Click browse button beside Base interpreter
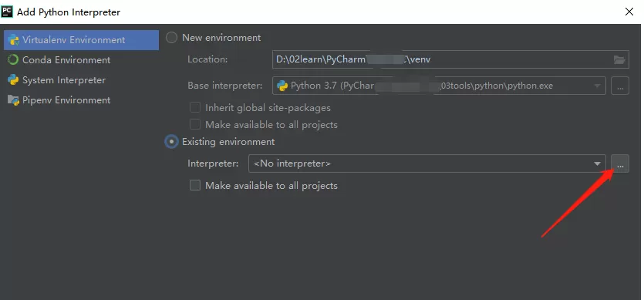Viewport: 644px width, 300px height. (x=620, y=86)
